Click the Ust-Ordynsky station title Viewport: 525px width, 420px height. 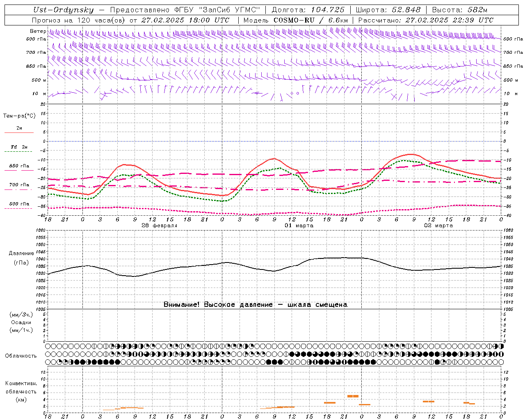(x=63, y=10)
